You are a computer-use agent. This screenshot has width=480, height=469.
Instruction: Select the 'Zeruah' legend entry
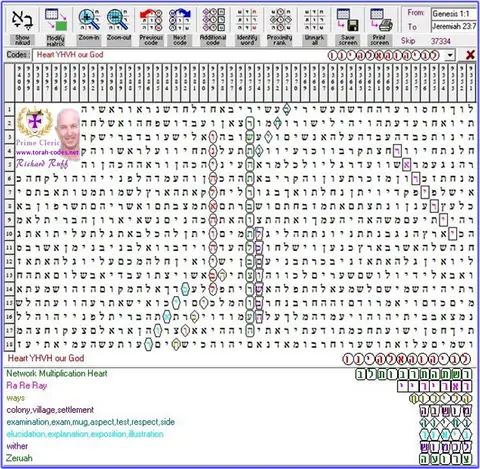[x=19, y=458]
